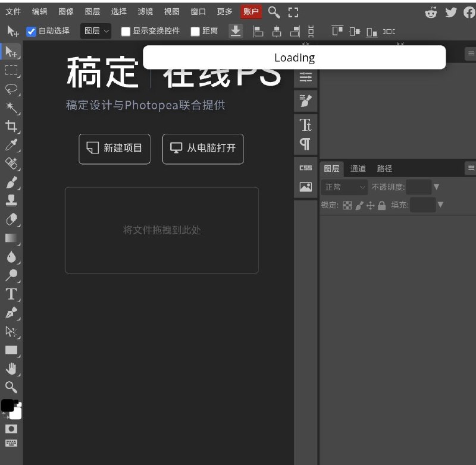
Task: Click the black foreground color swatch
Action: tap(7, 406)
